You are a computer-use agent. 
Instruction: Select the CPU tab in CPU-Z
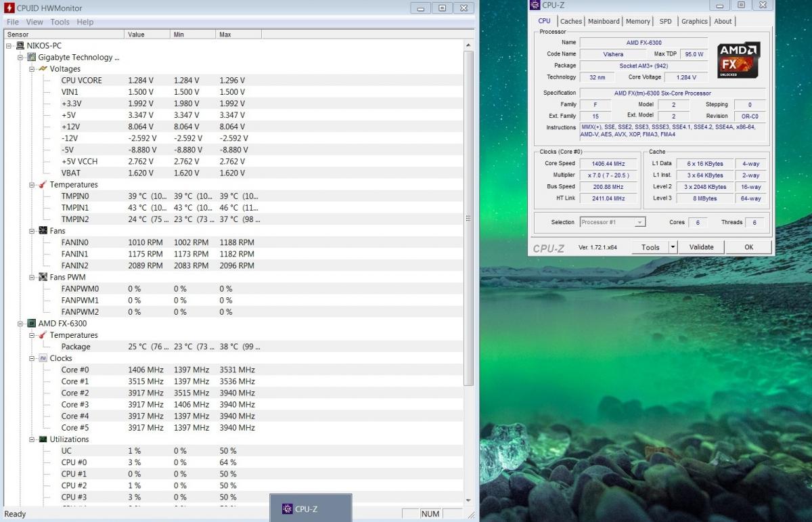coord(544,21)
